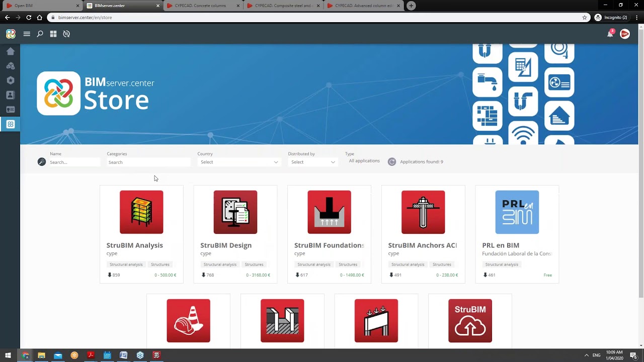Screen dimensions: 644x362
Task: Open the StruBIM cloud upload app icon
Action: [470, 321]
